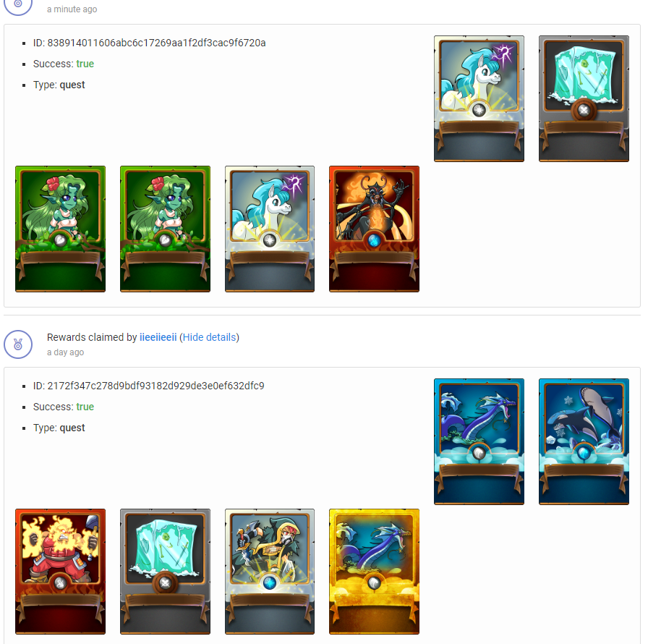Select the flaming red blacksmith card
648x644 pixels.
(x=60, y=572)
